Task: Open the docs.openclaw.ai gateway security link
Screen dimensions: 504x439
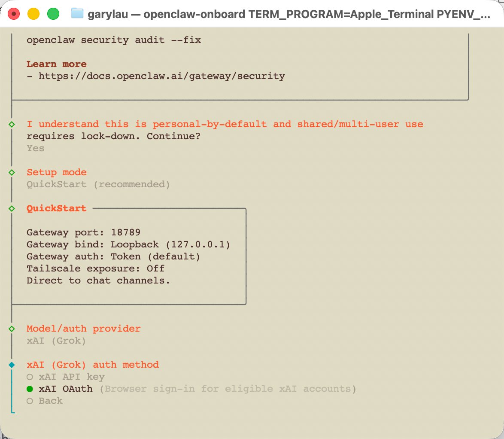Action: point(162,76)
